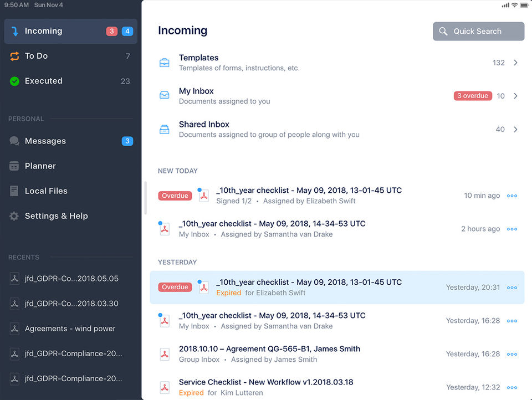The height and width of the screenshot is (400, 532).
Task: Click the green Executed checkmark icon
Action: (14, 81)
